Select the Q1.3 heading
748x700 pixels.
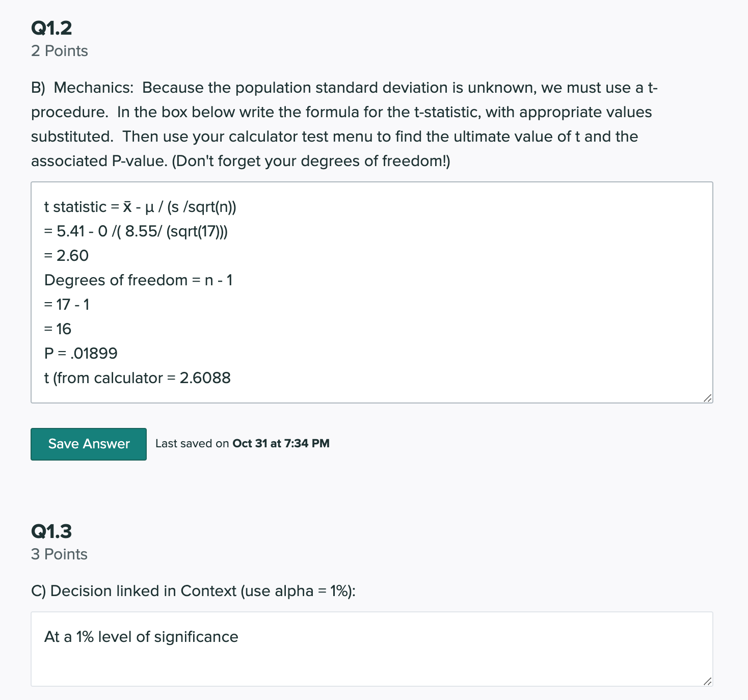click(51, 531)
